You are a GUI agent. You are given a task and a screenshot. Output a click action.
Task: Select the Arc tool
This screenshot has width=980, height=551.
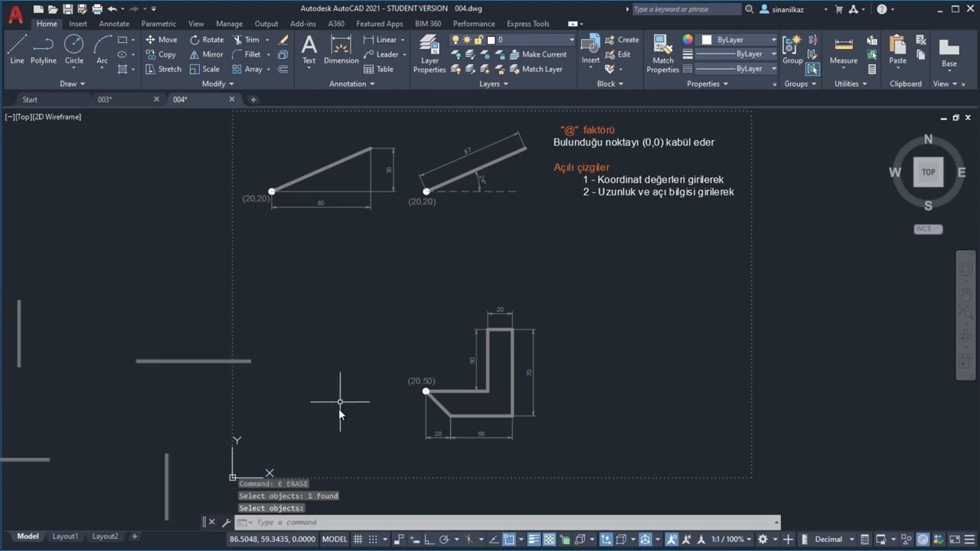pos(102,51)
